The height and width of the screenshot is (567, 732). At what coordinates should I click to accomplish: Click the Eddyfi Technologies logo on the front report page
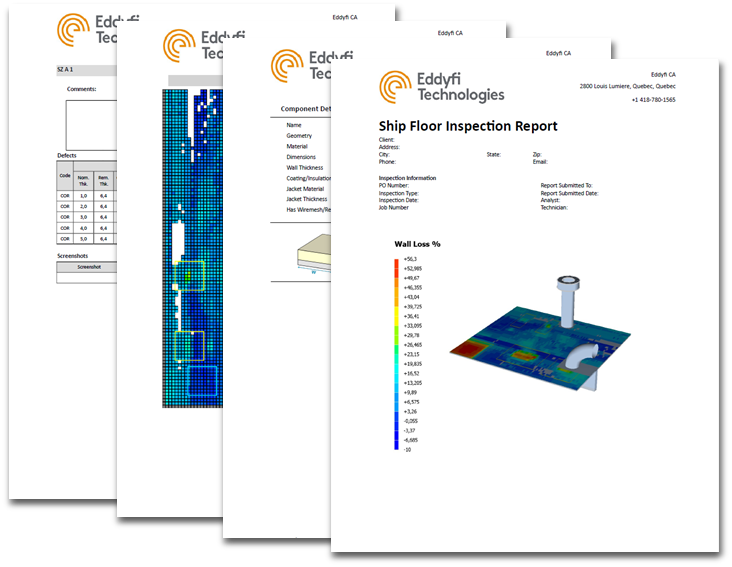[x=441, y=87]
